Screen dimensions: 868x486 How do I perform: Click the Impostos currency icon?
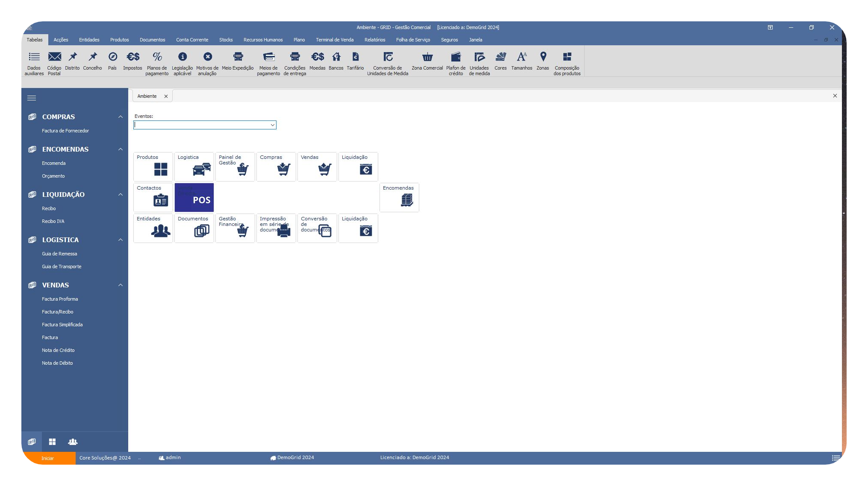(x=133, y=57)
